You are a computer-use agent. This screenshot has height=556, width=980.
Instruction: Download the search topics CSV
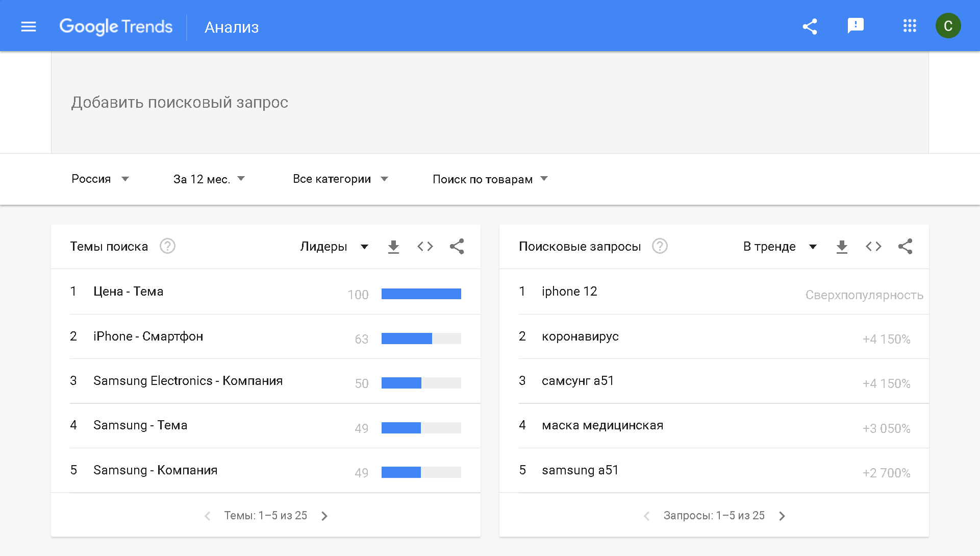coord(393,247)
